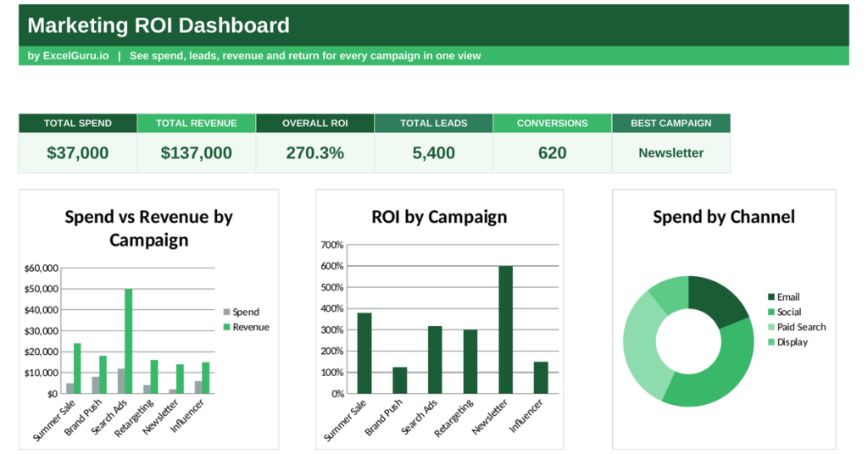
Task: Select the OVERALL ROI header cell
Action: (315, 124)
